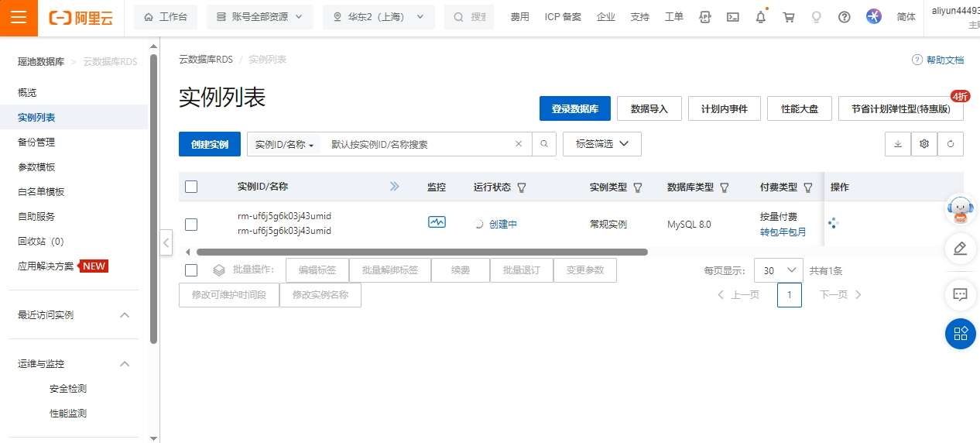Click the 转包年包月 link
The height and width of the screenshot is (443, 980).
[x=783, y=232]
